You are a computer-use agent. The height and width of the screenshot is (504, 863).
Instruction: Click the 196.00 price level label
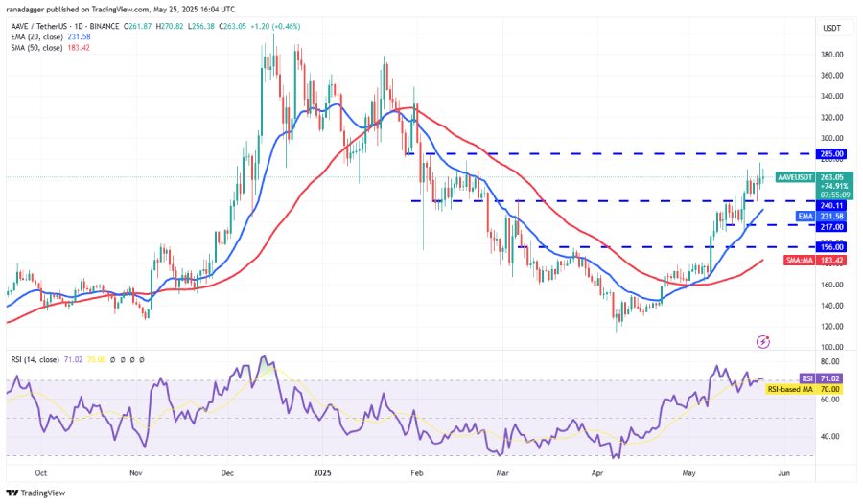pos(831,247)
